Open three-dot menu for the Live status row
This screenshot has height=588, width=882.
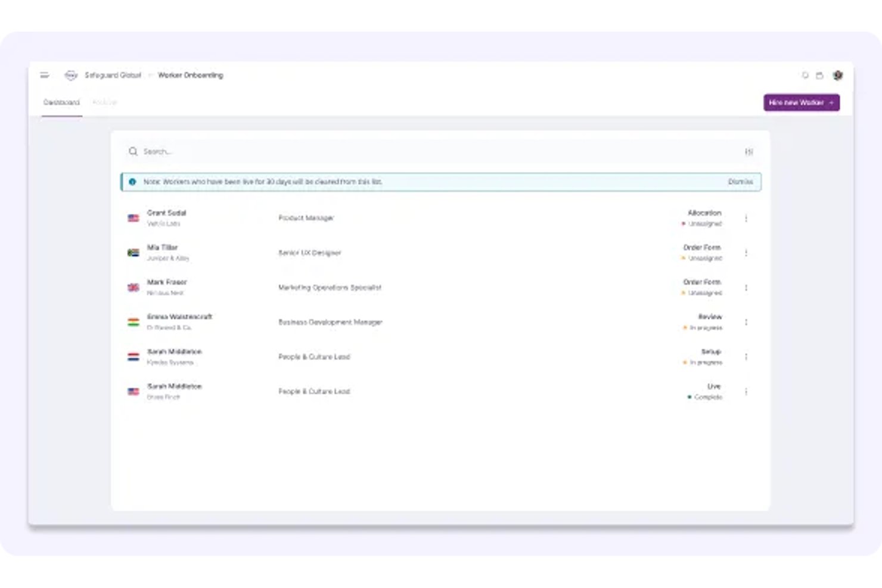pos(746,391)
